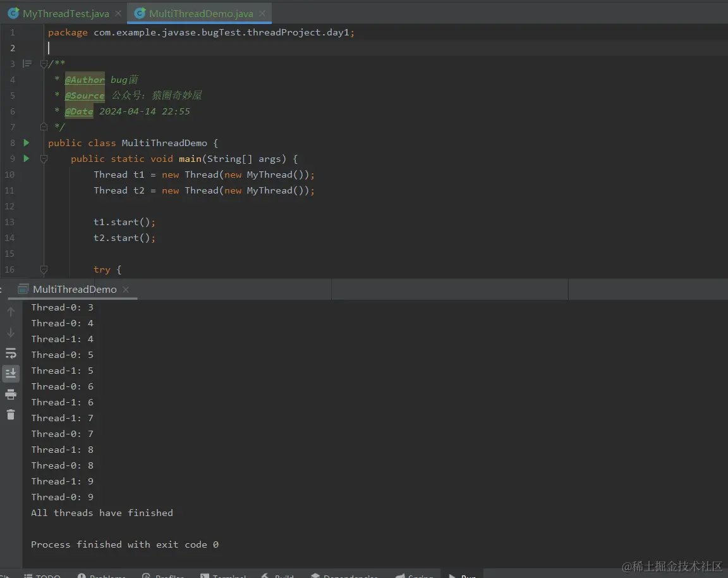The width and height of the screenshot is (728, 578).
Task: Click console line 'Thread-0: 9'
Action: click(x=62, y=496)
